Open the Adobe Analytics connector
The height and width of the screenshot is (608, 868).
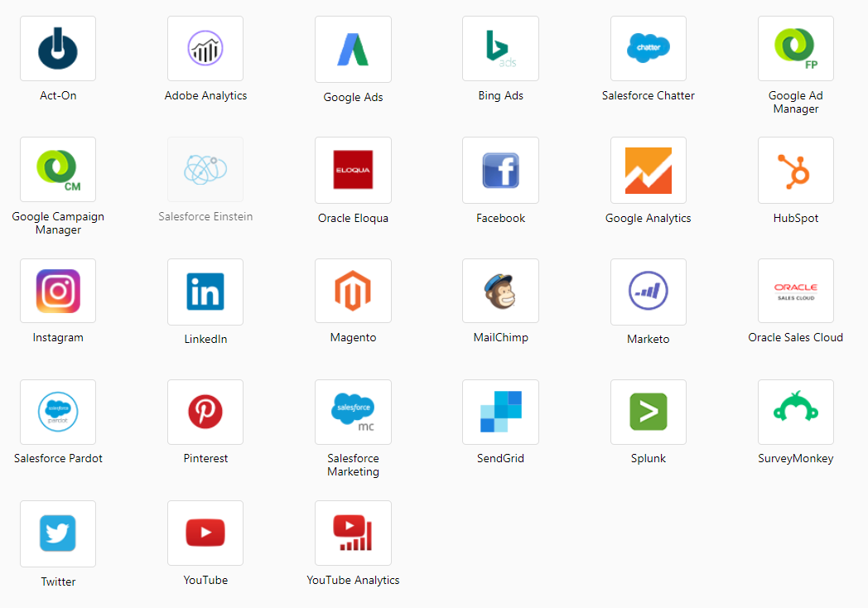point(205,49)
